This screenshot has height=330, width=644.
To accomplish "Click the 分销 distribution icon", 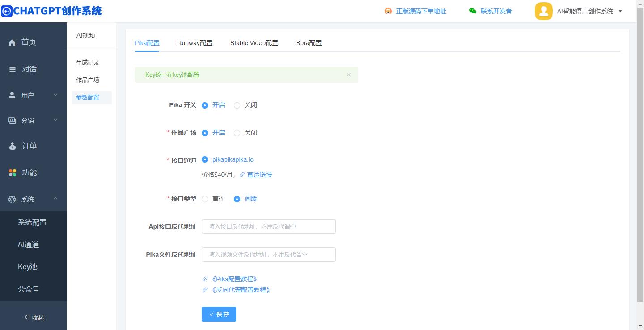I will [x=12, y=121].
